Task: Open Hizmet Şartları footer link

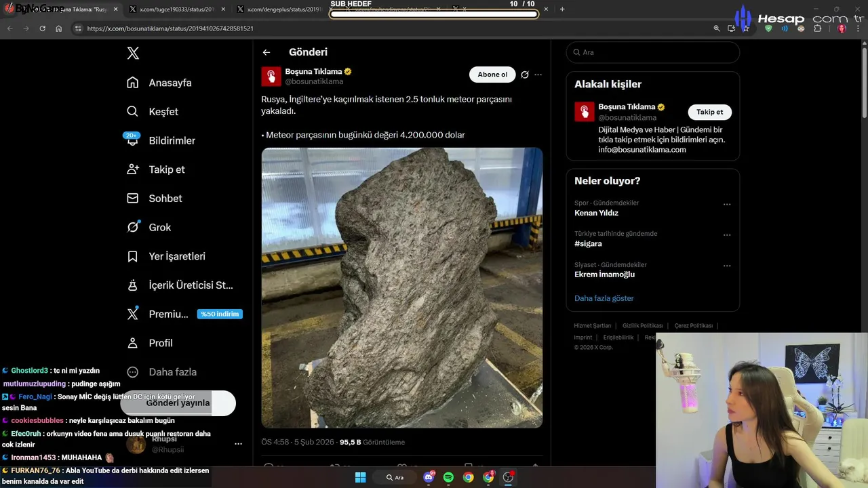Action: [593, 326]
